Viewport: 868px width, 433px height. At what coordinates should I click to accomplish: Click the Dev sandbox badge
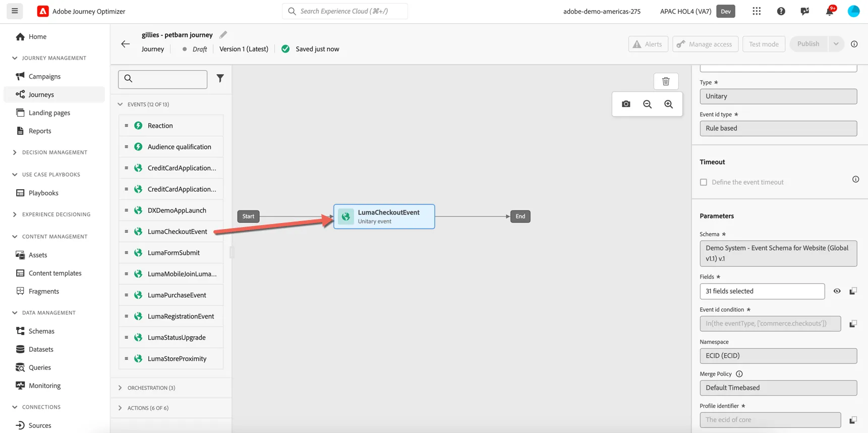[x=726, y=11]
